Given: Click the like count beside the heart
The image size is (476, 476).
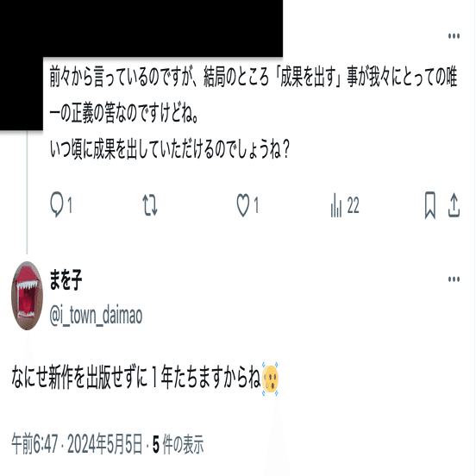Looking at the screenshot, I should [256, 205].
